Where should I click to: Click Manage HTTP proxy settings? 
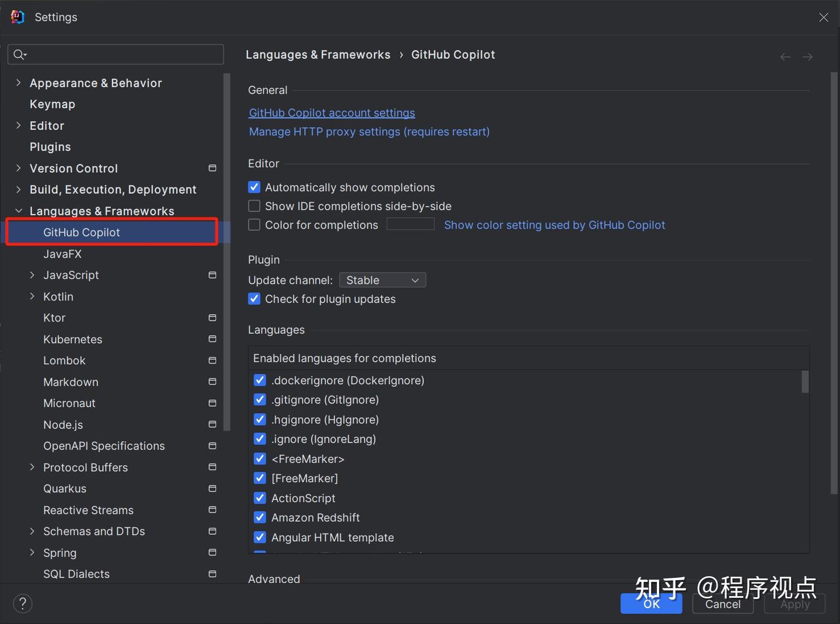tap(369, 131)
